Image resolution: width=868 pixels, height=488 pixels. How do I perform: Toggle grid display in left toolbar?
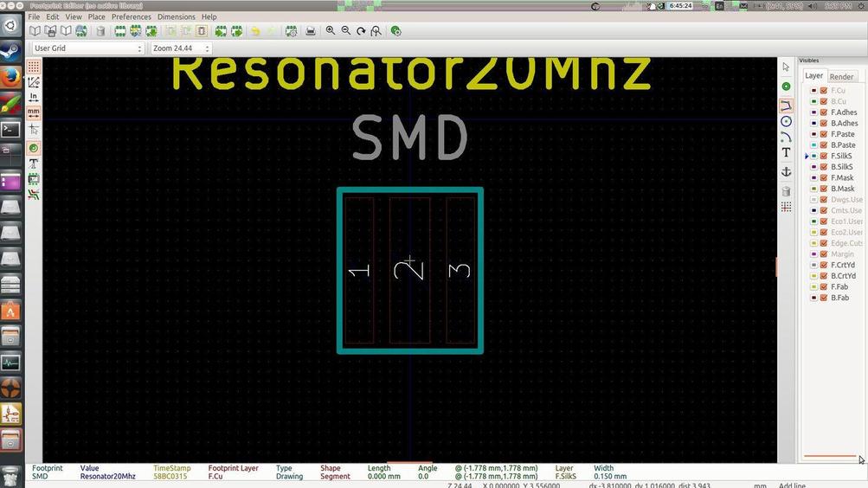33,67
